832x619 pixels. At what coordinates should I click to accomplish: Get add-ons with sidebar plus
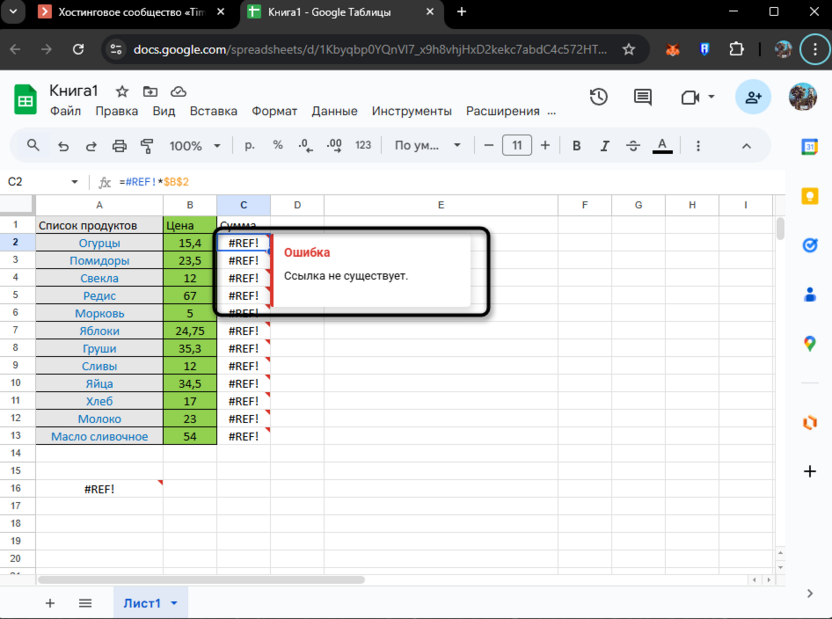(x=810, y=471)
